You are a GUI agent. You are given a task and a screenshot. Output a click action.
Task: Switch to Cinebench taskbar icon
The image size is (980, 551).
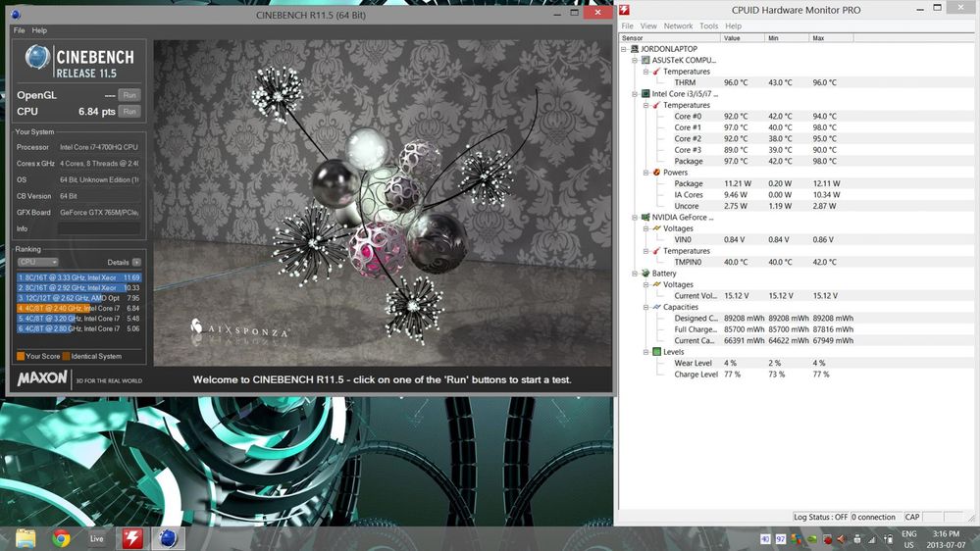168,538
